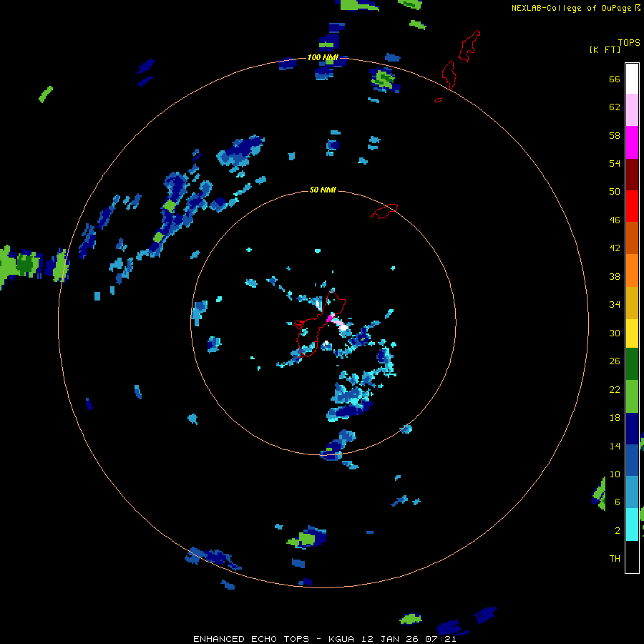Click the gold 38 kft legend swatch

pyautogui.click(x=632, y=303)
